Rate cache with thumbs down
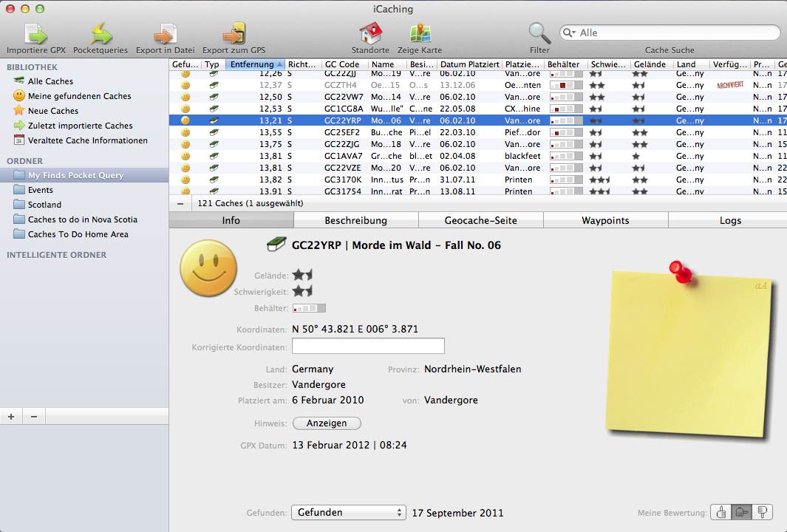Image resolution: width=787 pixels, height=532 pixels. pos(762,513)
